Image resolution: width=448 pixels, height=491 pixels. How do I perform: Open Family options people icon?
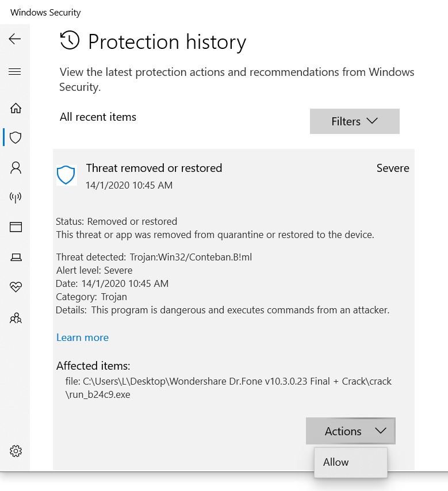tap(16, 318)
